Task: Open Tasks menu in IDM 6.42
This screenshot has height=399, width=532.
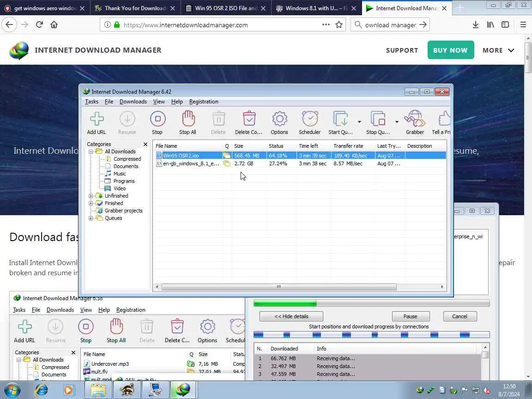Action: coord(91,102)
